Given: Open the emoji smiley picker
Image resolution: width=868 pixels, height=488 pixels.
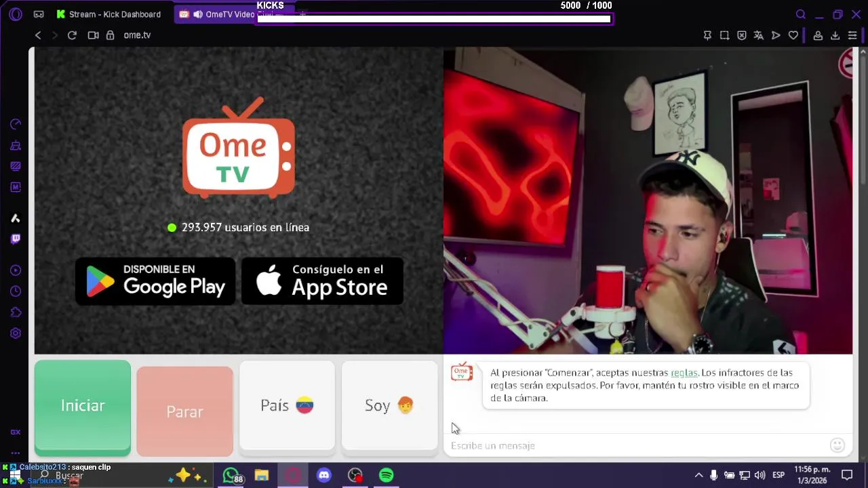Looking at the screenshot, I should coord(837,445).
